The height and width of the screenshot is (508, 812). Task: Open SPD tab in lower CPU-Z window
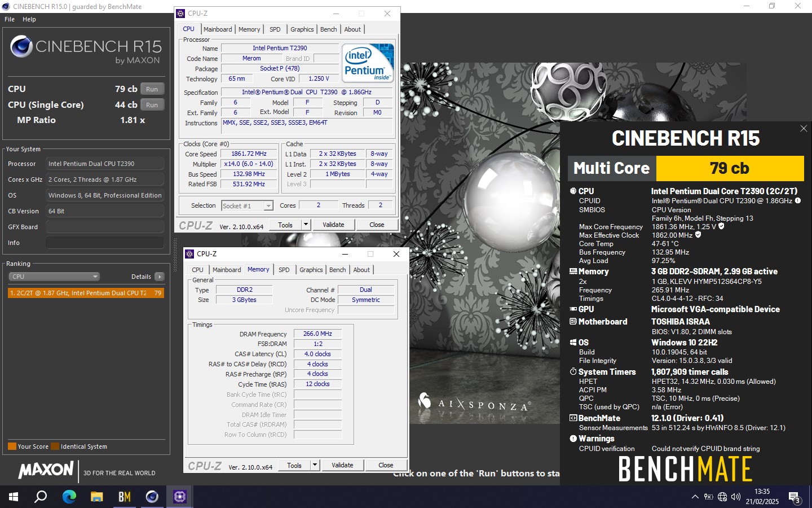(x=284, y=270)
